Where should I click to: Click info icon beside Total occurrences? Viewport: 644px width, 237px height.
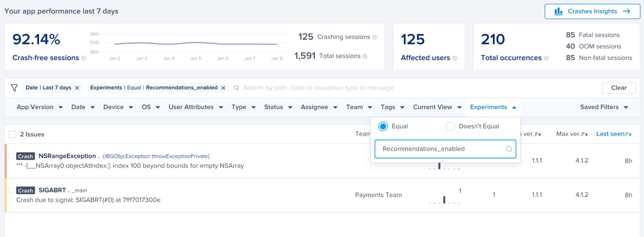click(x=546, y=58)
